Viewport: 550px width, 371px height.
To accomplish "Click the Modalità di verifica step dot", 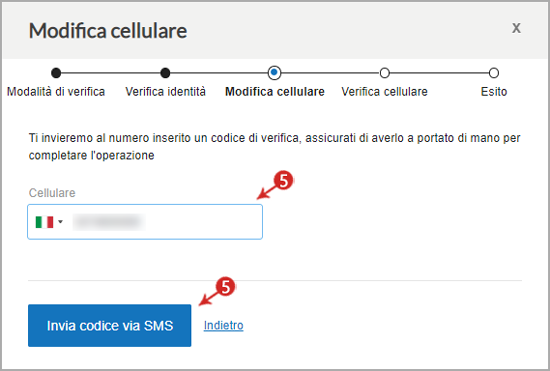I will [56, 73].
